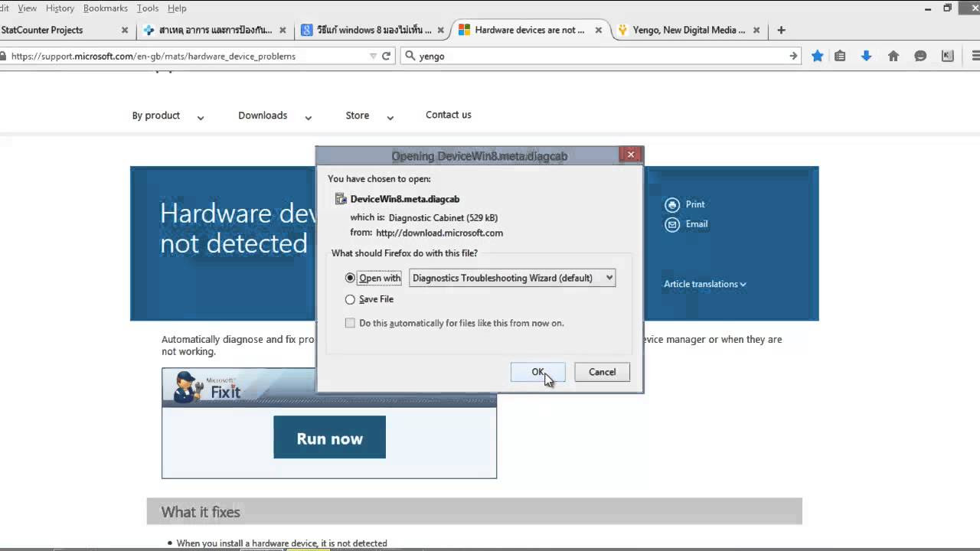Reload the page with the refresh icon

[387, 56]
